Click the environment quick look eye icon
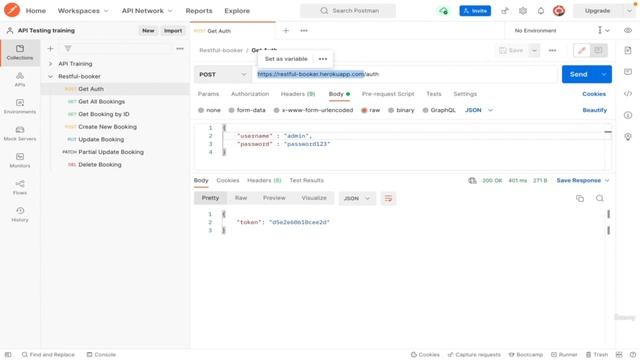The image size is (640, 360). coord(628,31)
